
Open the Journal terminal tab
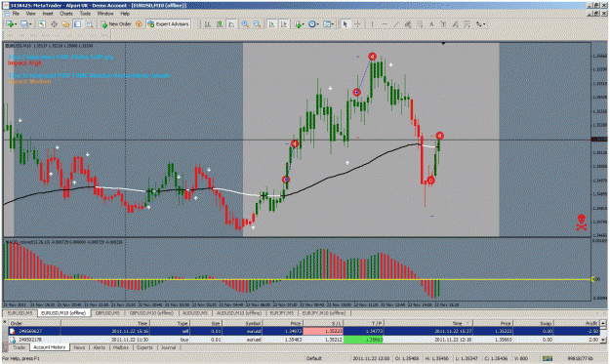coord(169,347)
